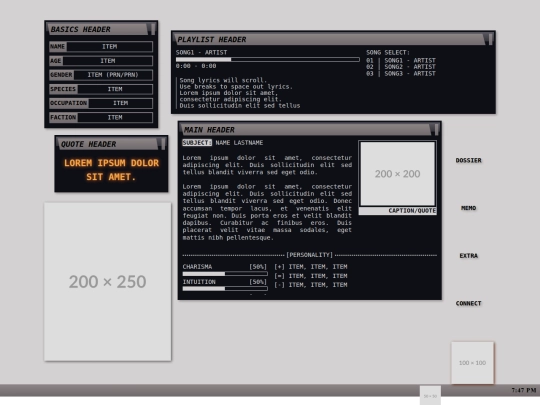Click the [PERSONALITY] section divider label
This screenshot has height=405, width=540.
tap(310, 255)
